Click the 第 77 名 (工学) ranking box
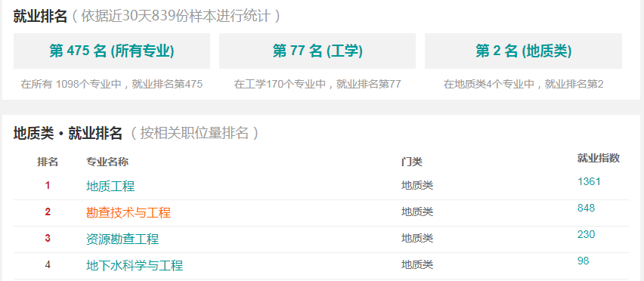The width and height of the screenshot is (644, 281). coord(317,51)
